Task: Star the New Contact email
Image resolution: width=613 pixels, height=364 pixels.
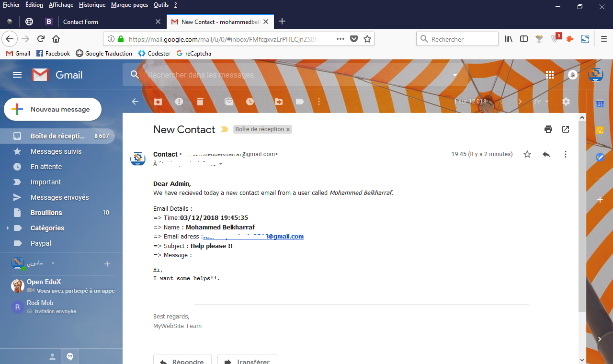Action: (x=527, y=154)
